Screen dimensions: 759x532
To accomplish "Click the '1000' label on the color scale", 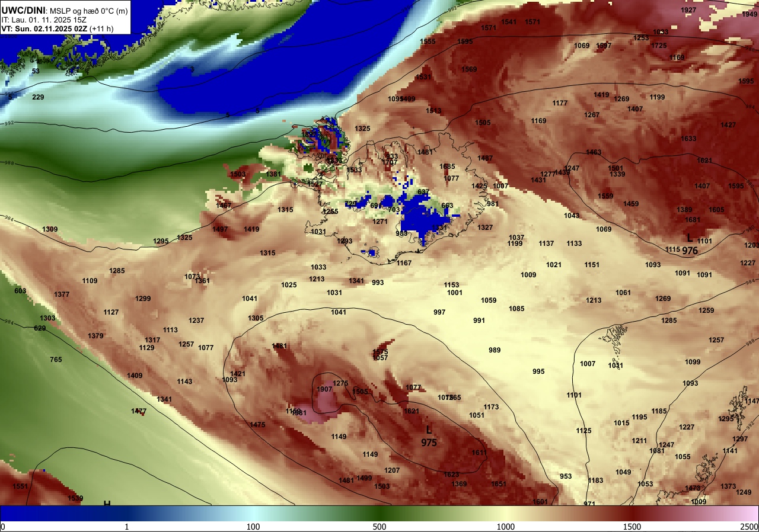I will click(505, 527).
